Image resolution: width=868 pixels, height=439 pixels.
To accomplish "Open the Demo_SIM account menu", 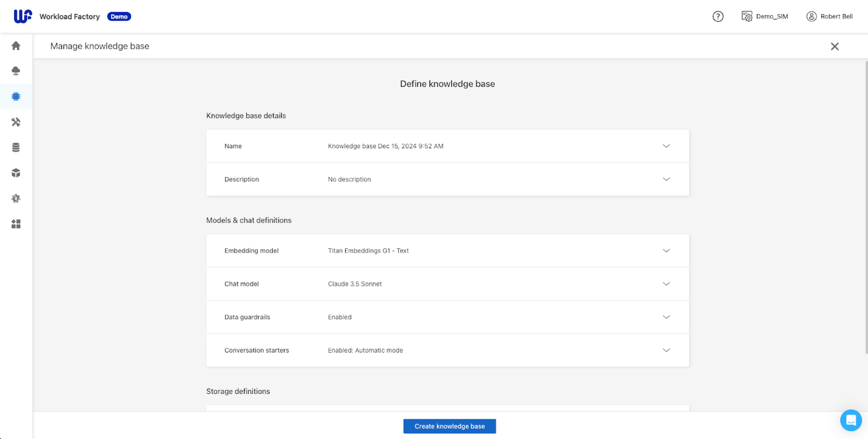I will (x=765, y=16).
